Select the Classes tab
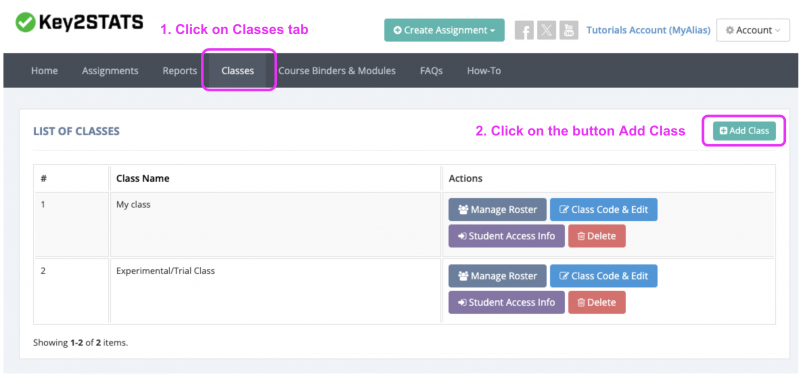The width and height of the screenshot is (800, 375). click(x=238, y=70)
